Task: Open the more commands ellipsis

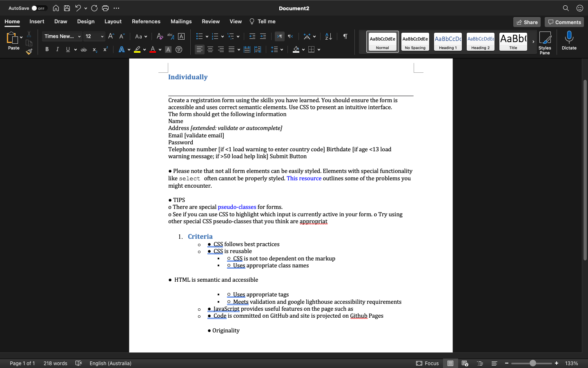Action: (116, 8)
